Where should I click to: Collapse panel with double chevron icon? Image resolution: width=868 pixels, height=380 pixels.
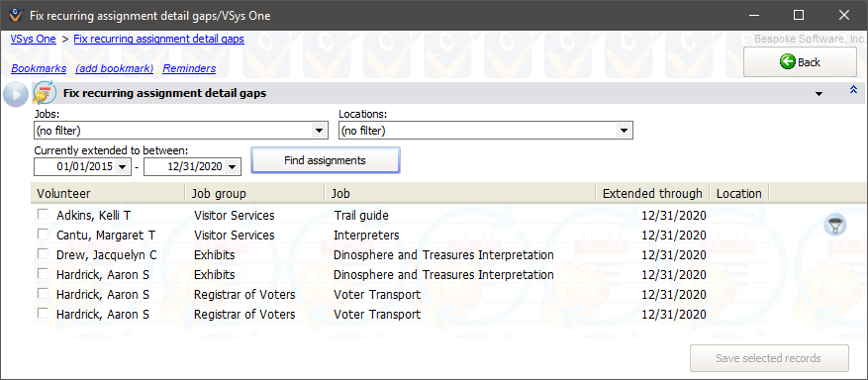(x=853, y=90)
